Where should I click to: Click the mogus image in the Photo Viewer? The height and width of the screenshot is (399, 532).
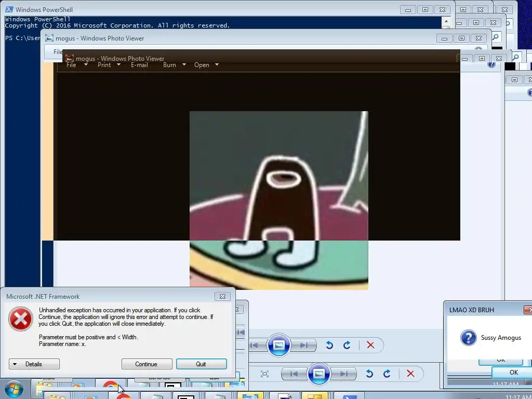278,200
